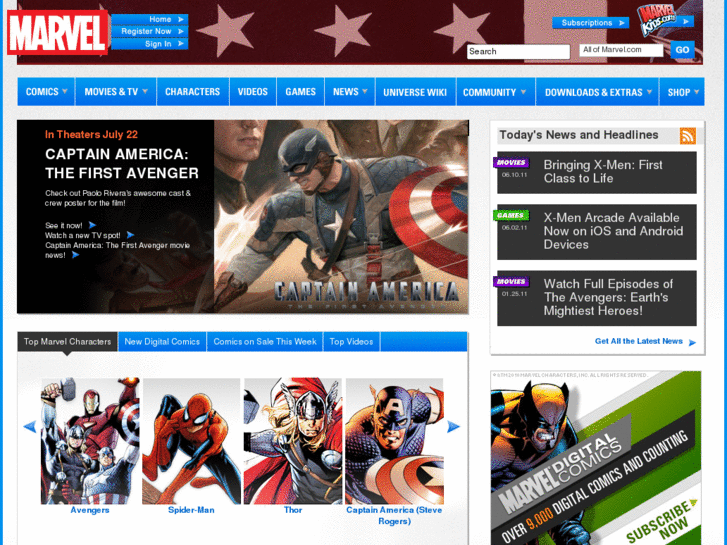This screenshot has width=727, height=545.
Task: Open the All of Marvel.com search scope dropdown
Action: pos(621,50)
